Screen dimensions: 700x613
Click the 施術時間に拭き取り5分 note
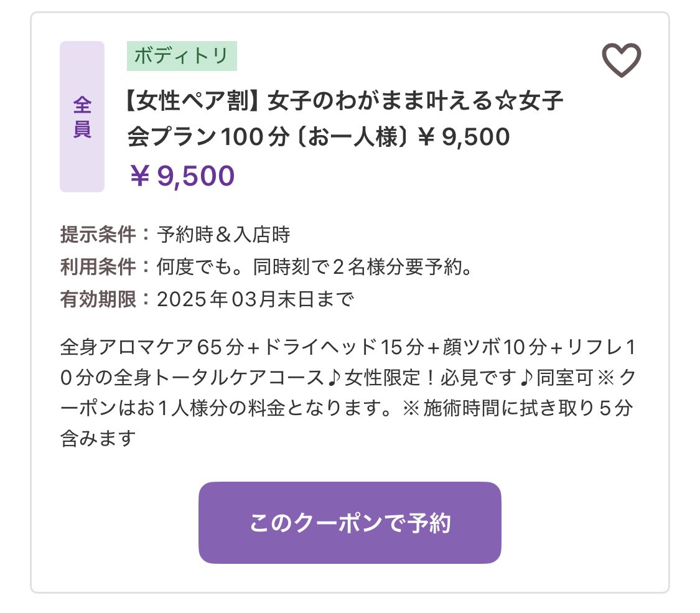(x=528, y=408)
